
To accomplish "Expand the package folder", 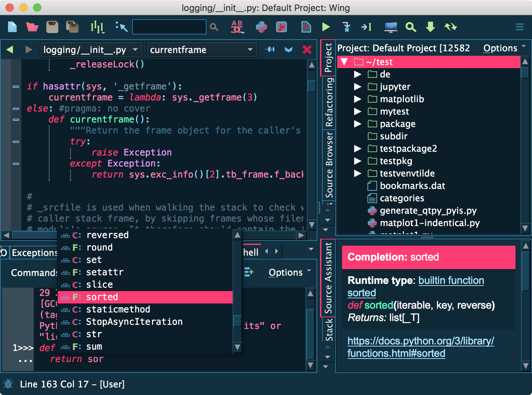I will click(x=358, y=124).
